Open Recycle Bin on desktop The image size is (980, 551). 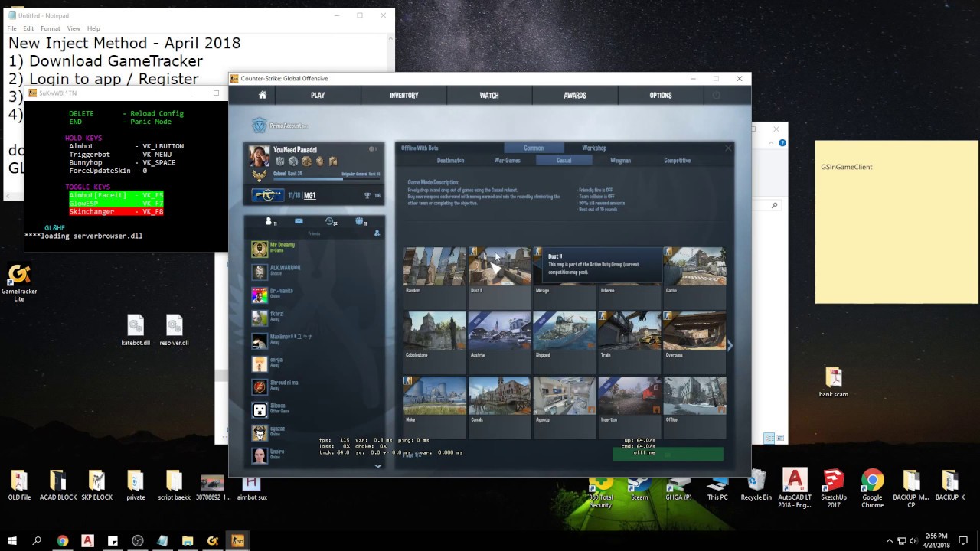click(756, 485)
